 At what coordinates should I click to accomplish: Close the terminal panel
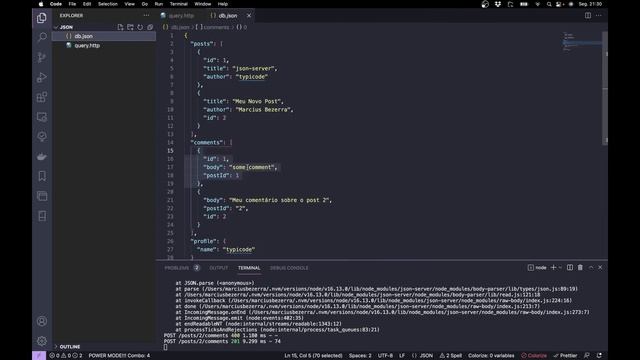pos(600,268)
